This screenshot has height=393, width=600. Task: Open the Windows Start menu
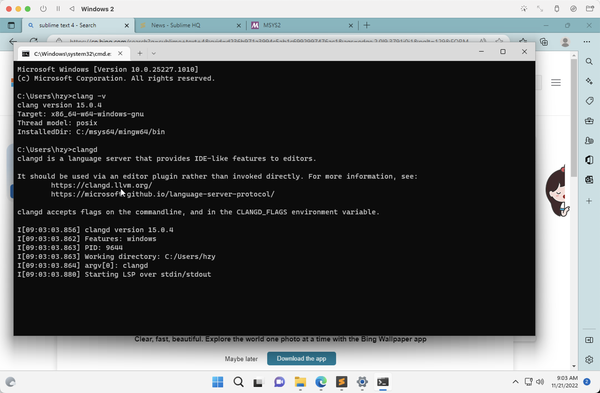pos(218,382)
